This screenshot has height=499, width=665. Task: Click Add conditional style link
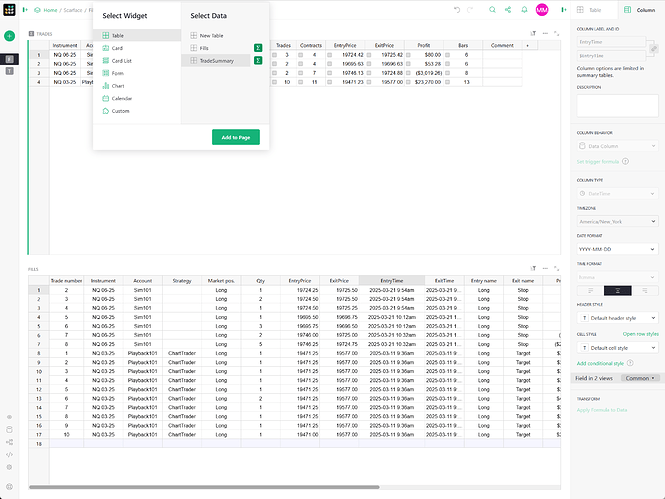tap(600, 363)
